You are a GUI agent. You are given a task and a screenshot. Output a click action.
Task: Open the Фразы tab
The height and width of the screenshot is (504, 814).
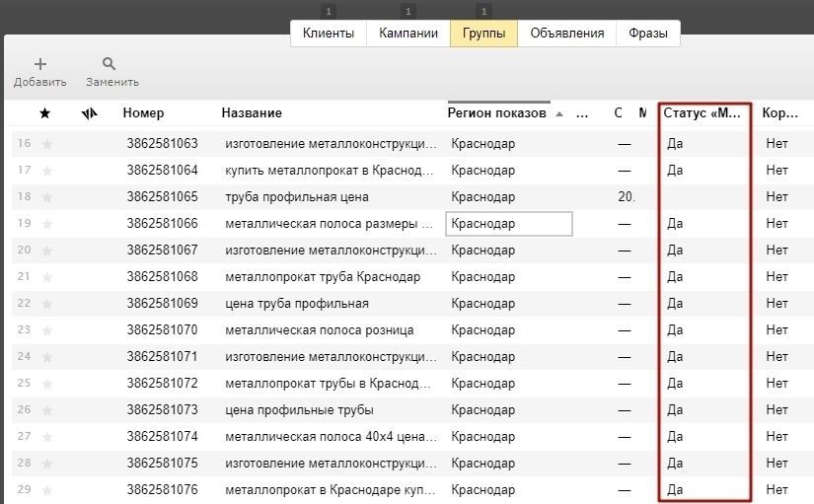(x=648, y=34)
